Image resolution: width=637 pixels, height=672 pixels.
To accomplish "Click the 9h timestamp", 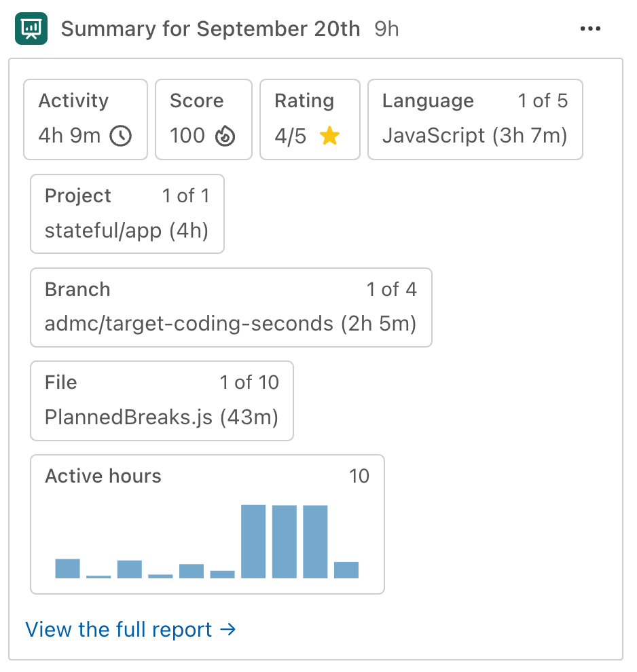I will click(386, 29).
